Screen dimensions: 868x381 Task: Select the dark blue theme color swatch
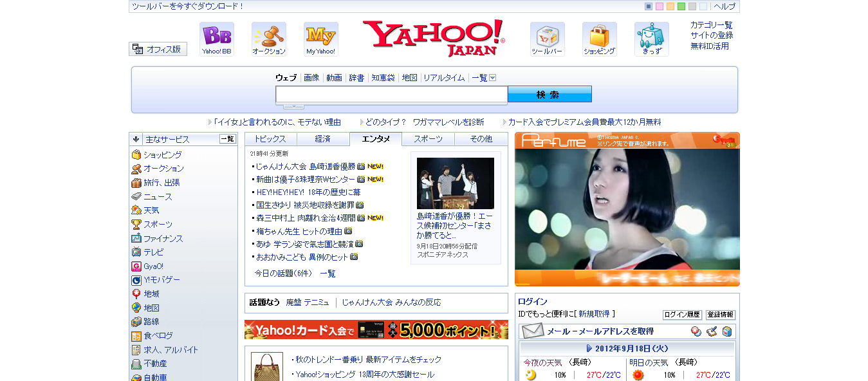pyautogui.click(x=649, y=6)
